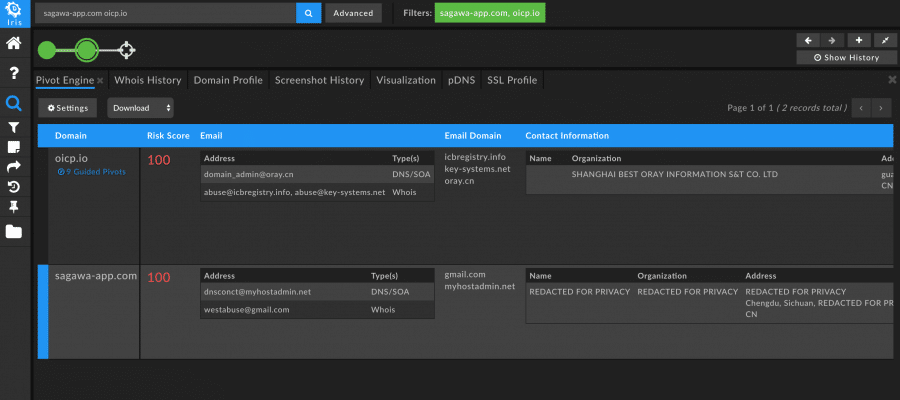Open the Advanced search options
The width and height of the screenshot is (900, 400).
point(354,13)
